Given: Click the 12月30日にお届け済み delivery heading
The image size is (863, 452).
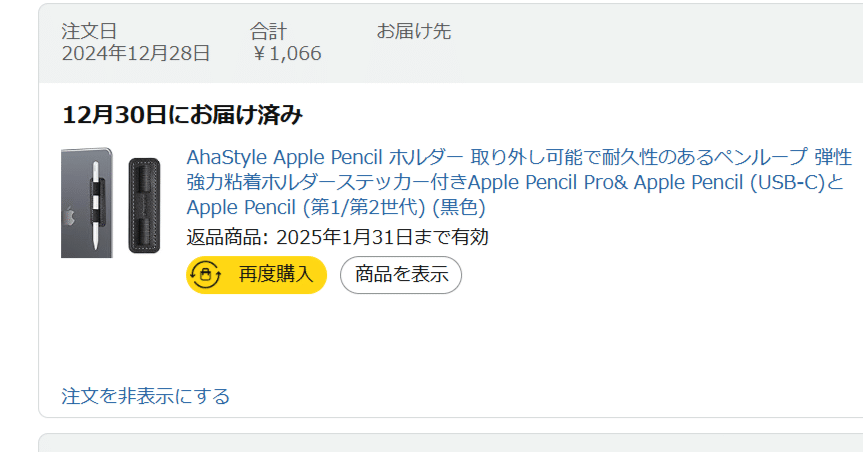Looking at the screenshot, I should click(x=182, y=115).
